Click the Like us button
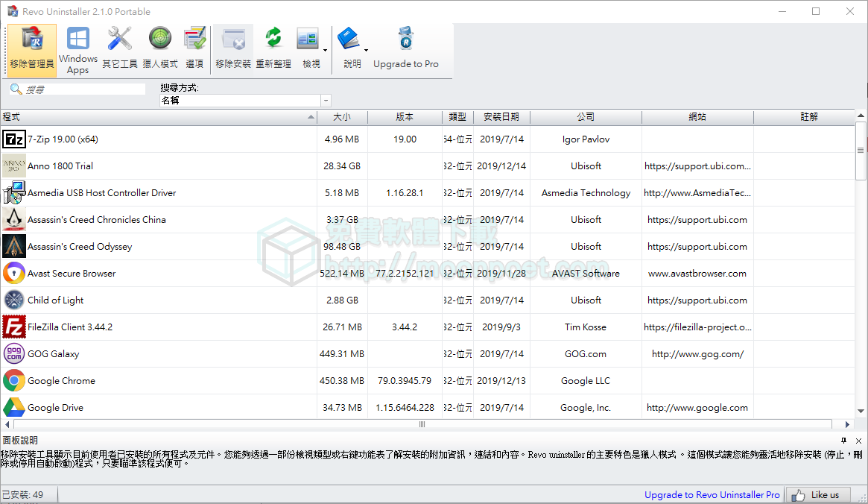Viewport: 868px width, 504px height. point(818,494)
